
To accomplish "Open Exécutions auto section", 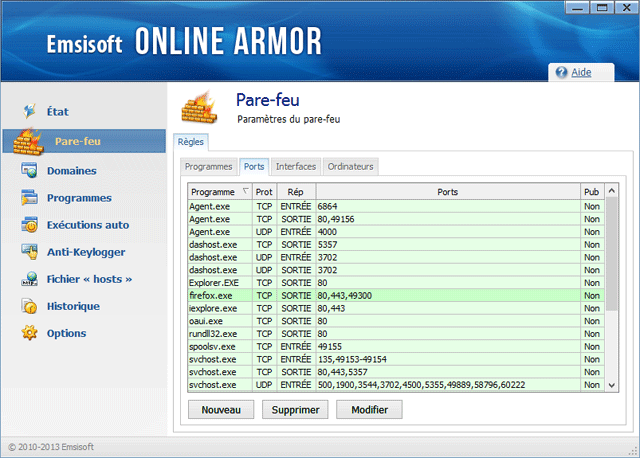I will tap(88, 225).
